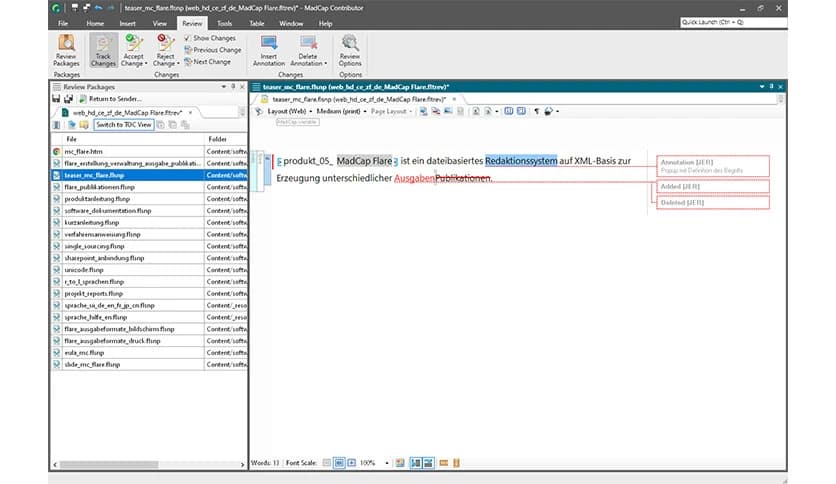The height and width of the screenshot is (484, 836).
Task: Toggle the Show Changes checkbox
Action: (x=187, y=38)
